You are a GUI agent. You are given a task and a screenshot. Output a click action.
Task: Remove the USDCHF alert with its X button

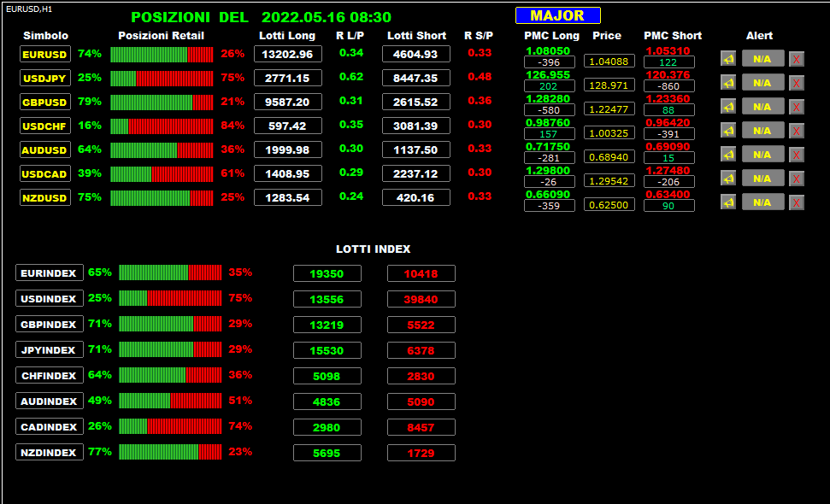tap(797, 131)
